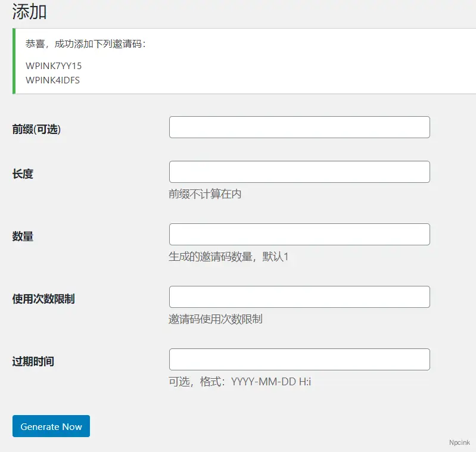Viewport: 476px width, 452px height.
Task: Click the 添加 page heading
Action: (29, 12)
